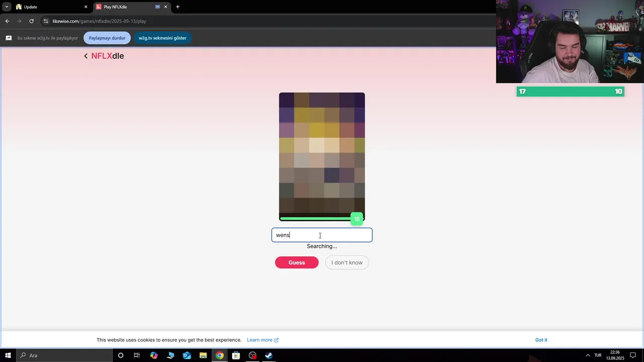Click the back chevron beside NFLXdle
Screen dimensions: 644x362
point(86,56)
